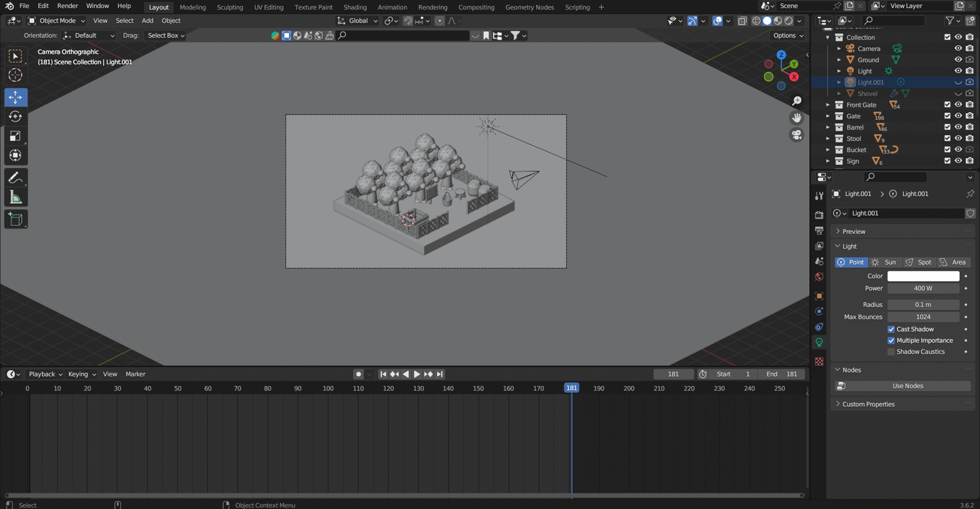This screenshot has height=509, width=980.
Task: Play the animation forward
Action: [417, 374]
